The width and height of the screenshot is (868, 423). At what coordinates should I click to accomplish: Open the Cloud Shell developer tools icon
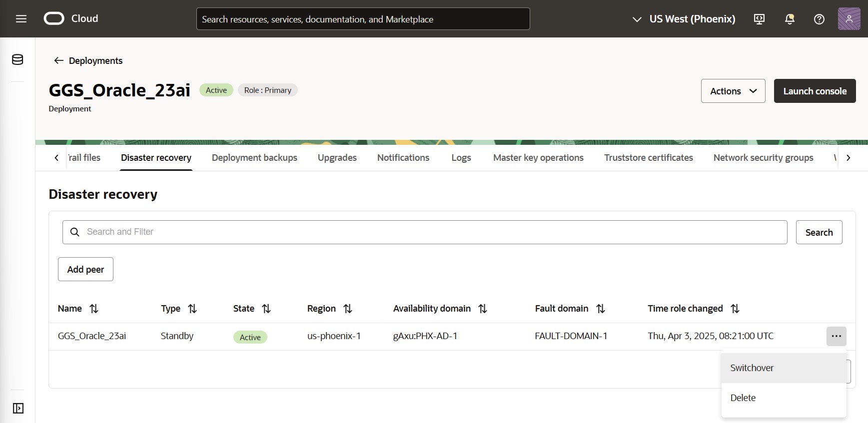point(759,19)
